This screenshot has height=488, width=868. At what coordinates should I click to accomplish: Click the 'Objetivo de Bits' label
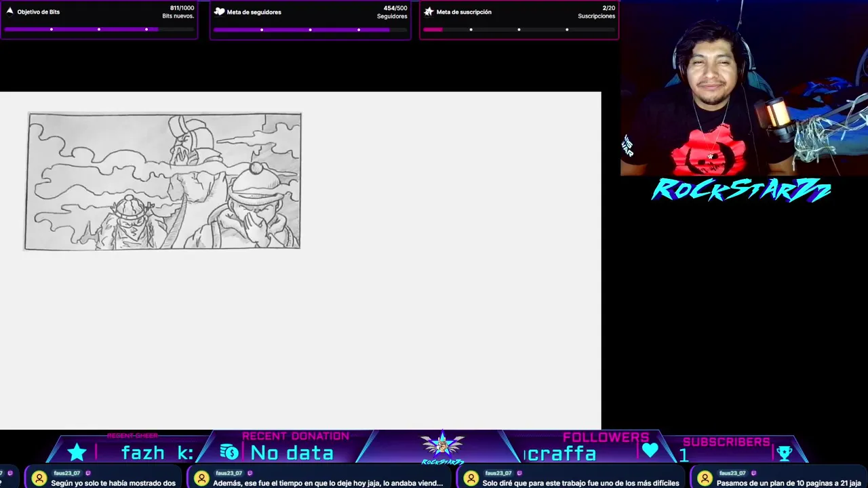39,12
